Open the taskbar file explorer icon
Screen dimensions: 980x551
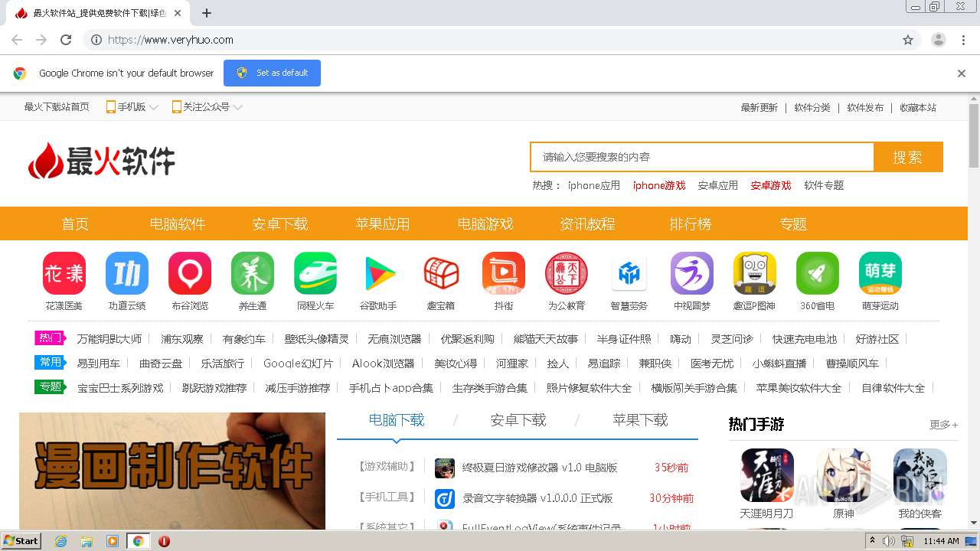point(87,541)
